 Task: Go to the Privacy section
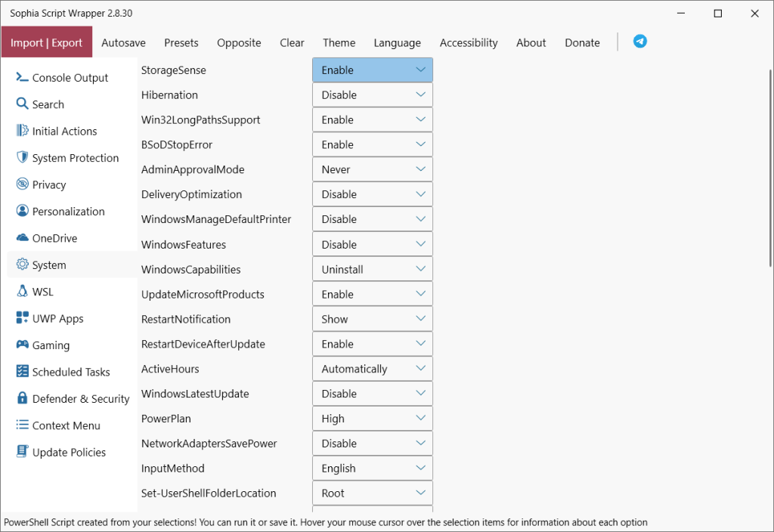72,184
